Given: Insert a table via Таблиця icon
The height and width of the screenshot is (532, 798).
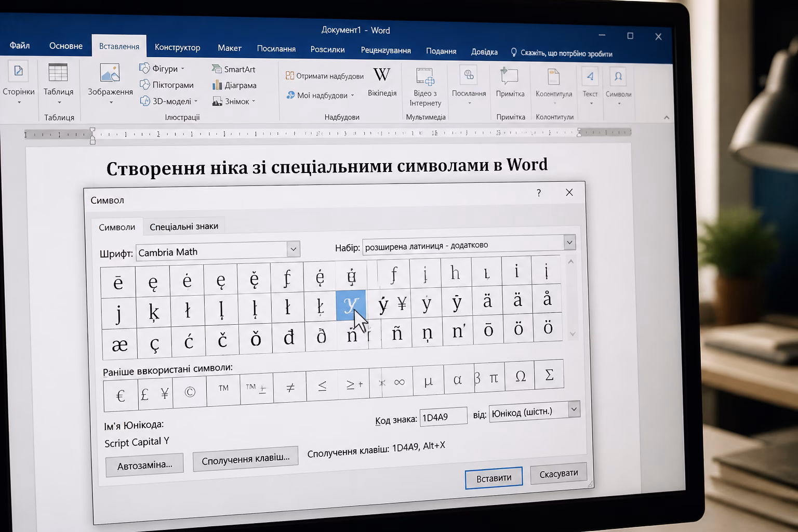Looking at the screenshot, I should 58,72.
